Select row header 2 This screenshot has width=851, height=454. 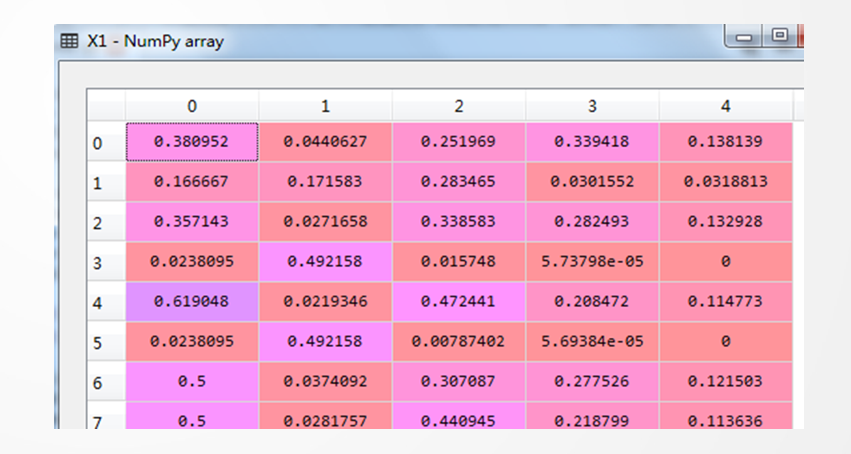[106, 222]
